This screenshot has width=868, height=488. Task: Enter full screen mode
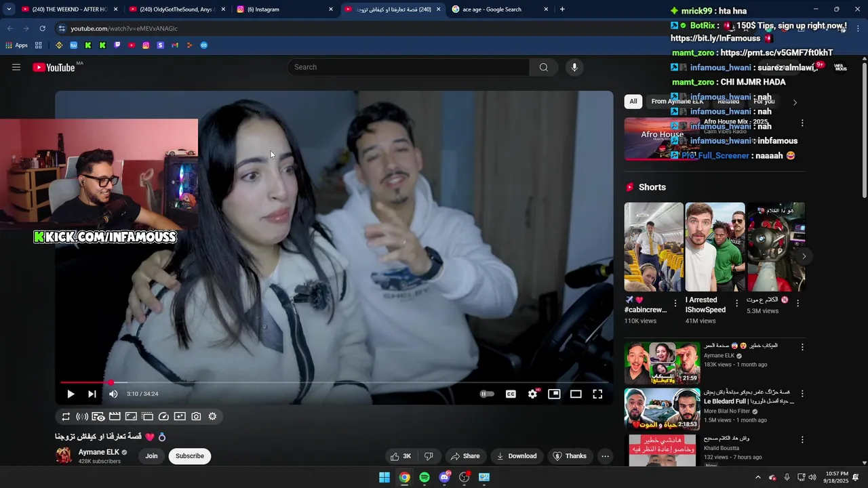(597, 394)
